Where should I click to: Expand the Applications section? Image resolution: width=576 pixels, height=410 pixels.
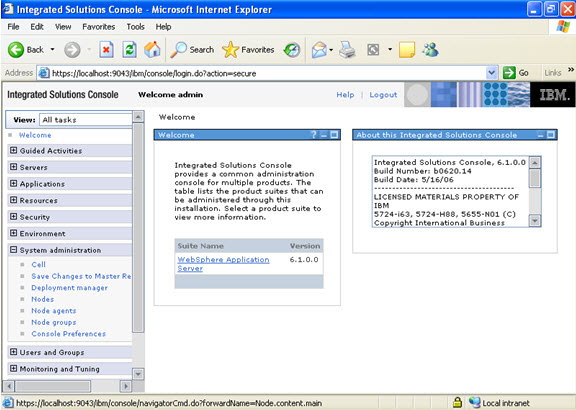click(x=14, y=183)
